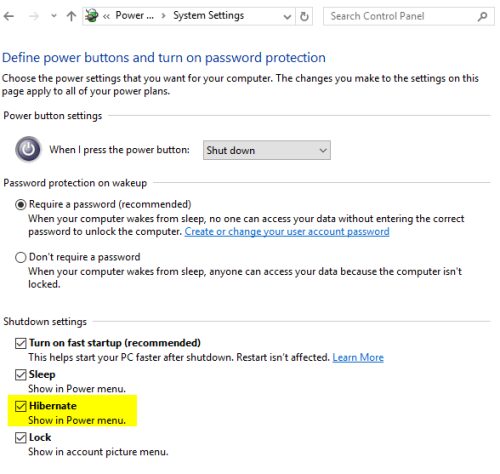Go up one level with up arrow
The image size is (500, 474).
71,16
